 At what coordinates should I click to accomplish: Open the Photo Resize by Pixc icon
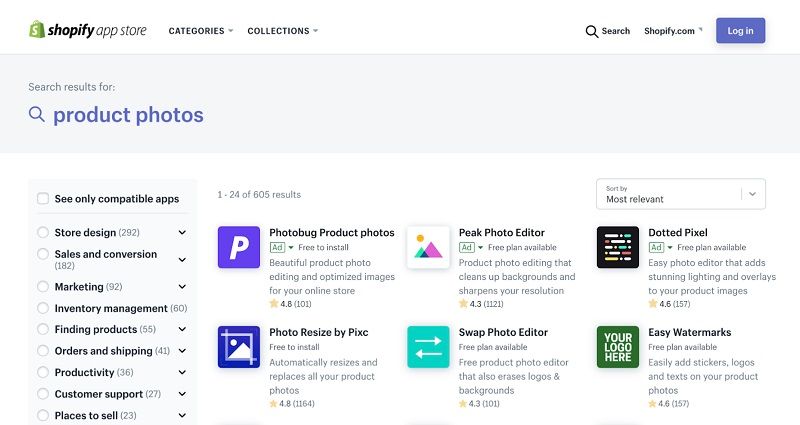click(x=239, y=347)
